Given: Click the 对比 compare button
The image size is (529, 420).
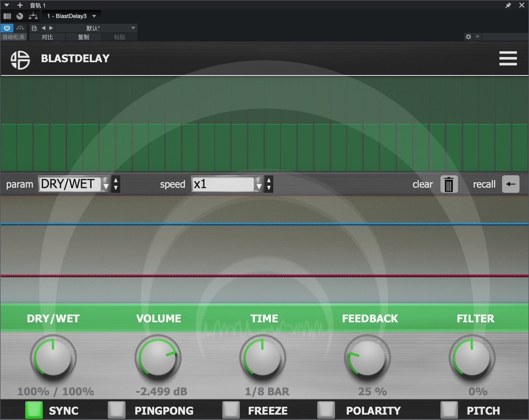Looking at the screenshot, I should [47, 37].
